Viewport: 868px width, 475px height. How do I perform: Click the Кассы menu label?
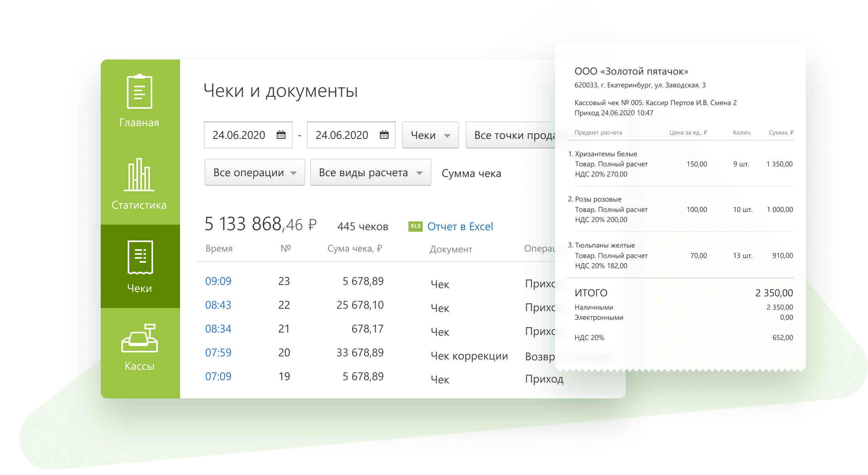139,366
